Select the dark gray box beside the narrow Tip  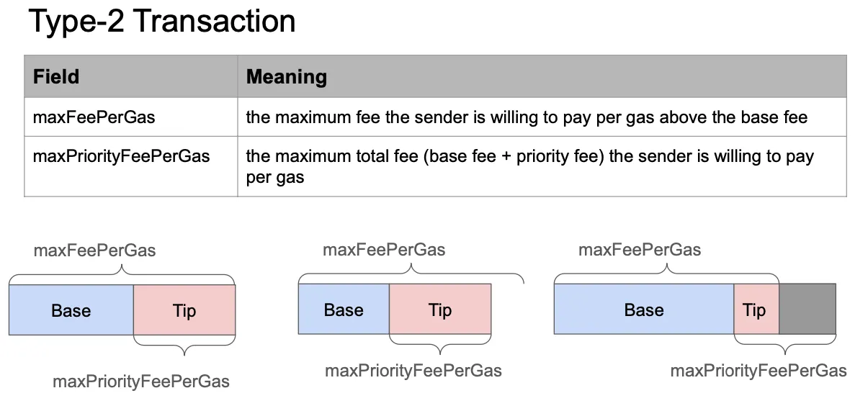807,310
